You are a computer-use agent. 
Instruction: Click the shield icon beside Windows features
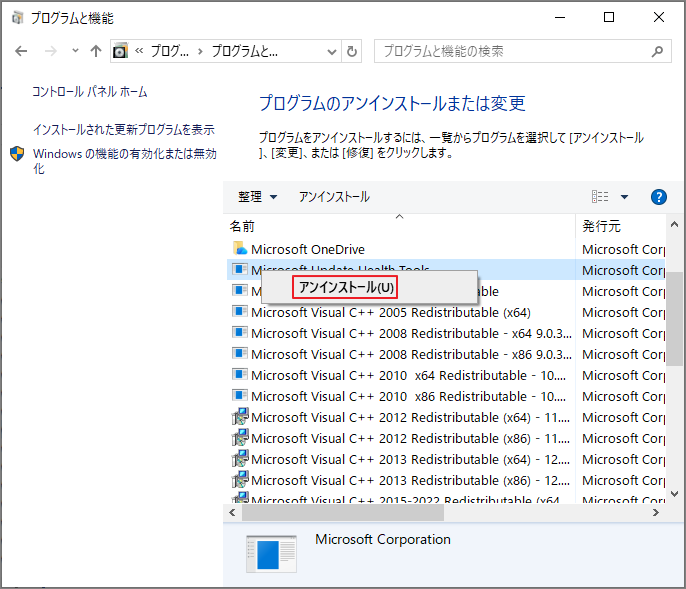17,154
